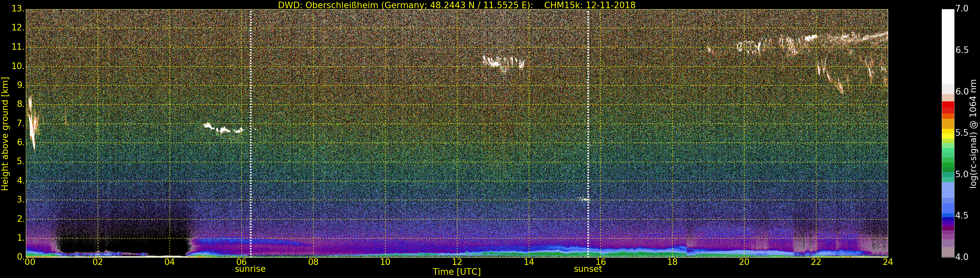Click the "08" tick on the time axis
Viewport: 980px width, 278px height.
314,262
